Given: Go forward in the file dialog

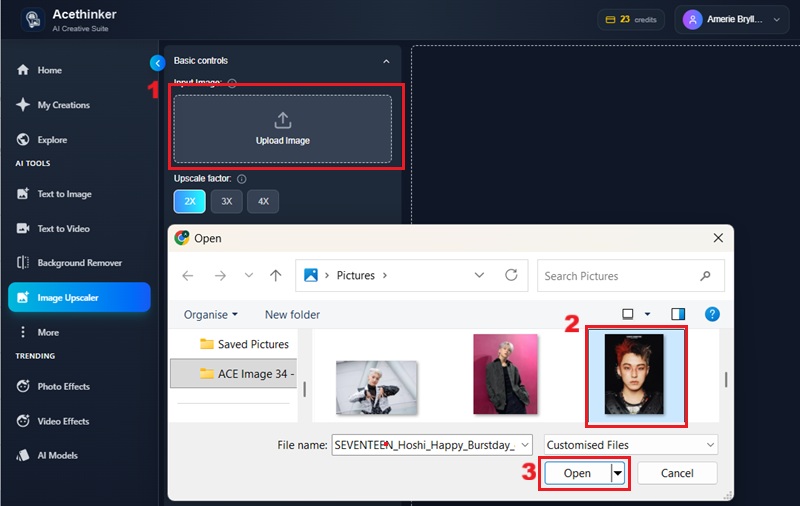Looking at the screenshot, I should [220, 275].
